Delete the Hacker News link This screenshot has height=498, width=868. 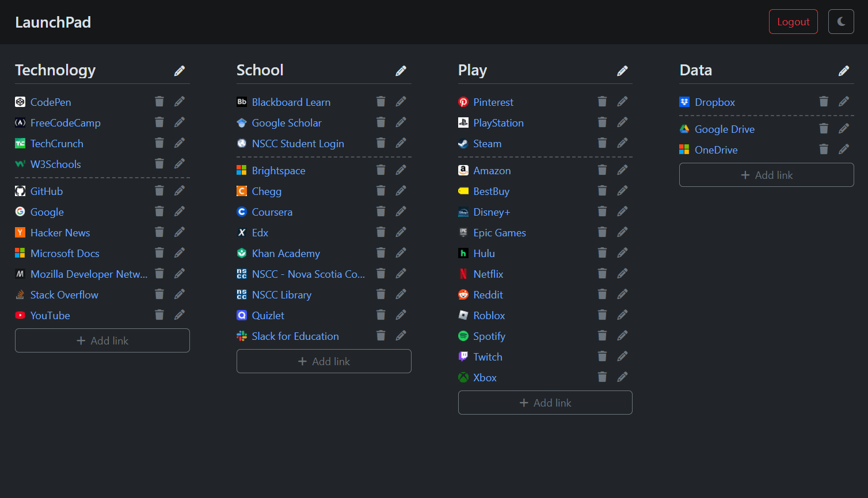click(x=159, y=232)
